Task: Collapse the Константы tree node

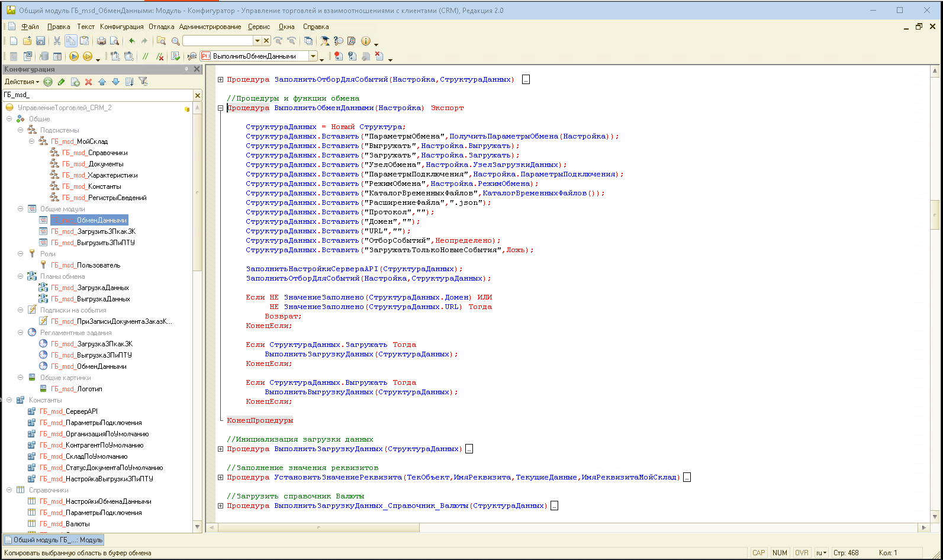Action: pyautogui.click(x=9, y=400)
